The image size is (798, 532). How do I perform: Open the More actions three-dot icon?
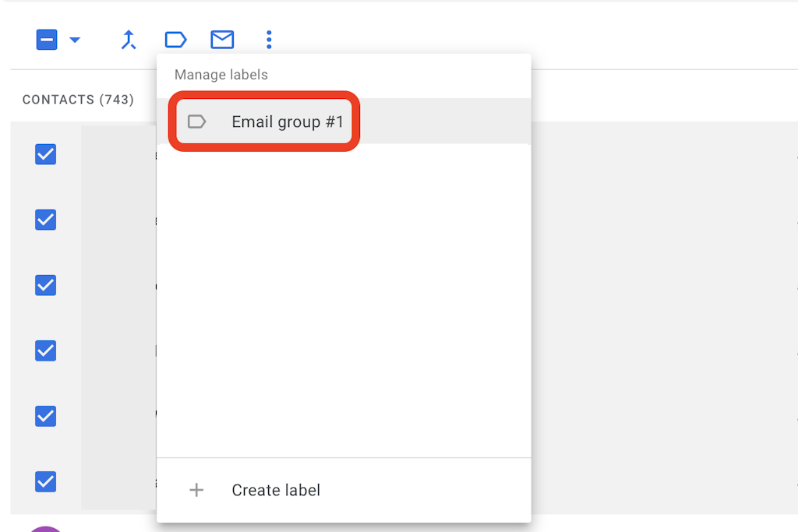click(269, 40)
